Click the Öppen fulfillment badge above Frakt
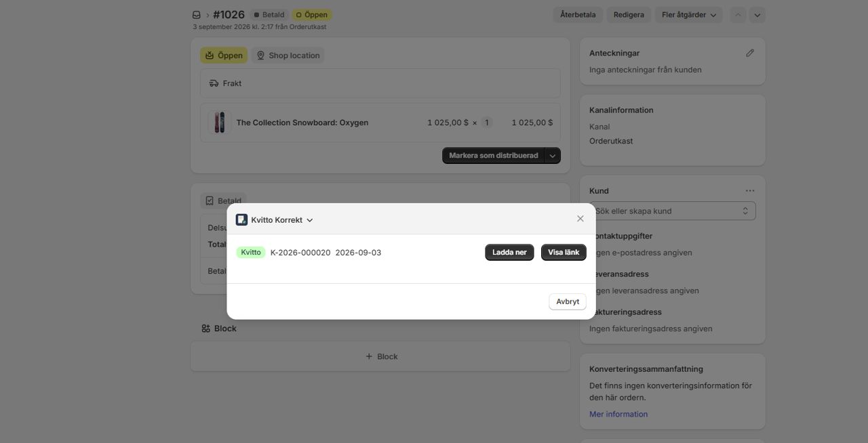Viewport: 868px width, 443px height. (224, 56)
